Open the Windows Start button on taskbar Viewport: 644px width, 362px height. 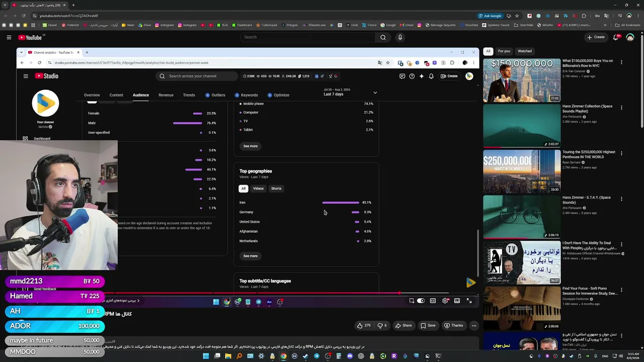click(206, 356)
